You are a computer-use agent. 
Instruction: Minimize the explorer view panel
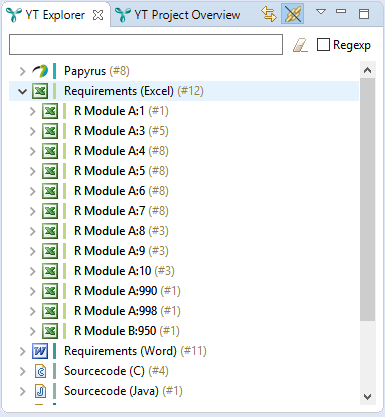341,11
